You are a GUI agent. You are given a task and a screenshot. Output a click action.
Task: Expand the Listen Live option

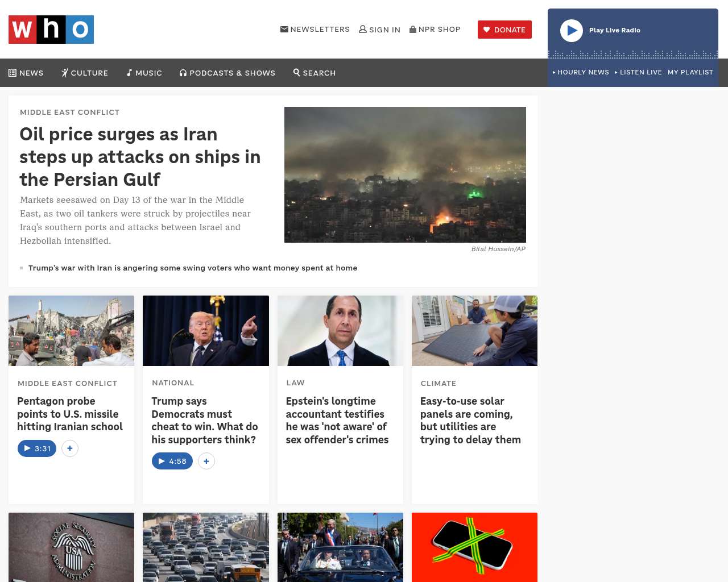point(638,72)
